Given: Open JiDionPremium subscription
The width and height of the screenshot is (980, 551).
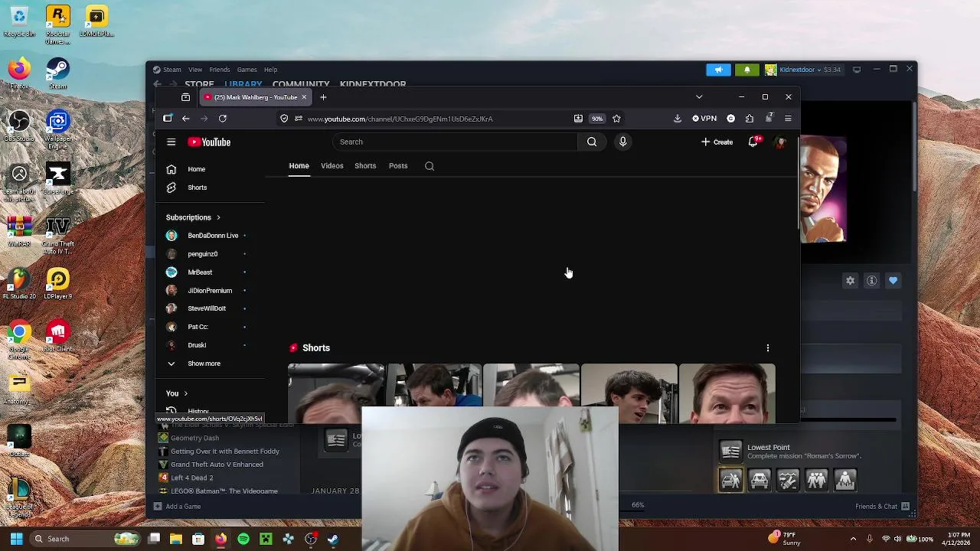Looking at the screenshot, I should pos(210,291).
